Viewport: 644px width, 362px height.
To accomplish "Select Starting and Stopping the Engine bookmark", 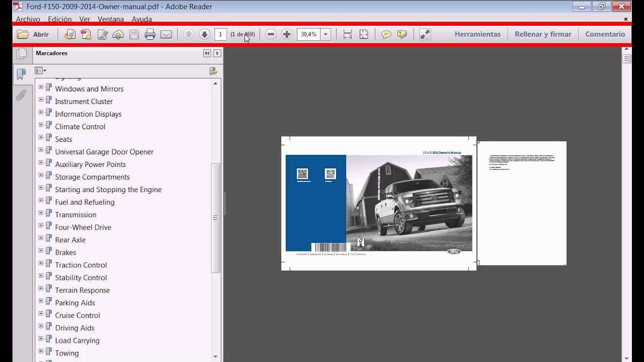I will click(108, 190).
